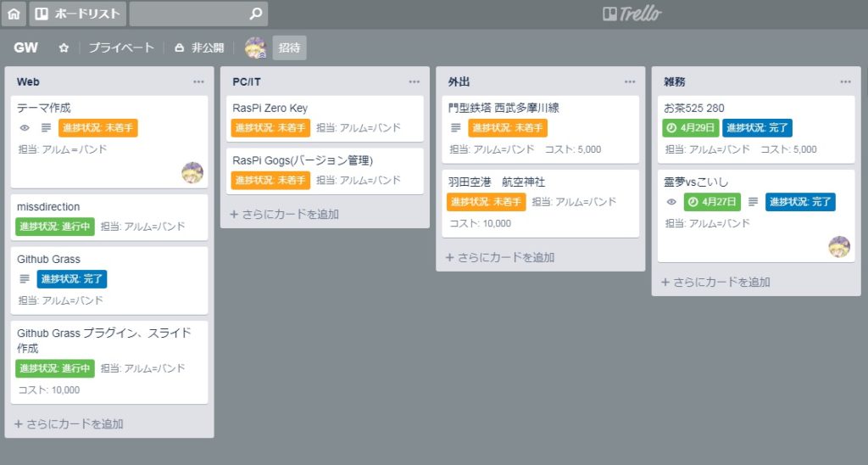
Task: Click 未着手 badge on RasPi Zero Key card
Action: click(x=270, y=128)
